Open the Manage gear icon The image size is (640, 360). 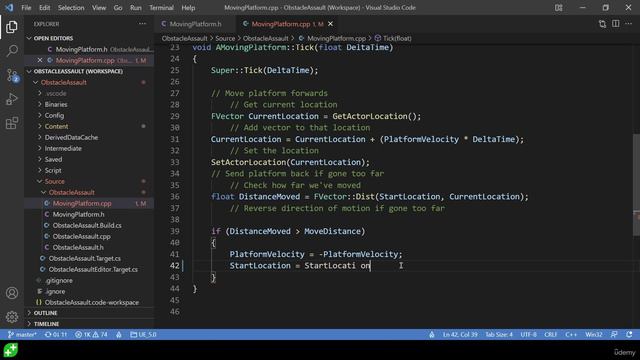[x=12, y=317]
